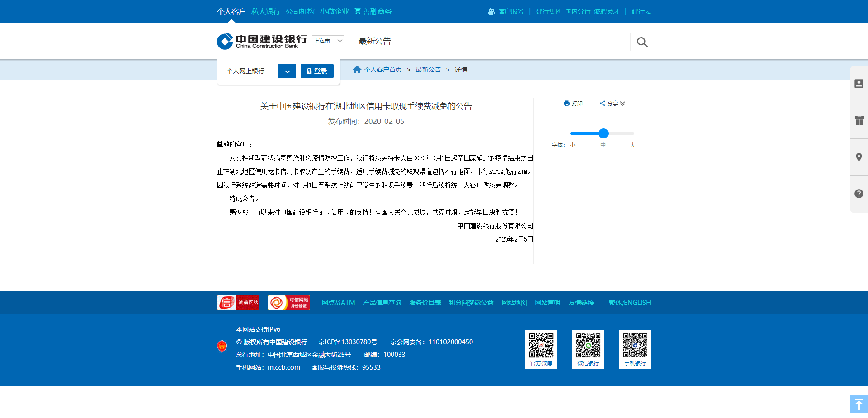Open 建行云 link
Viewport: 868px width, 418px height.
pos(642,11)
